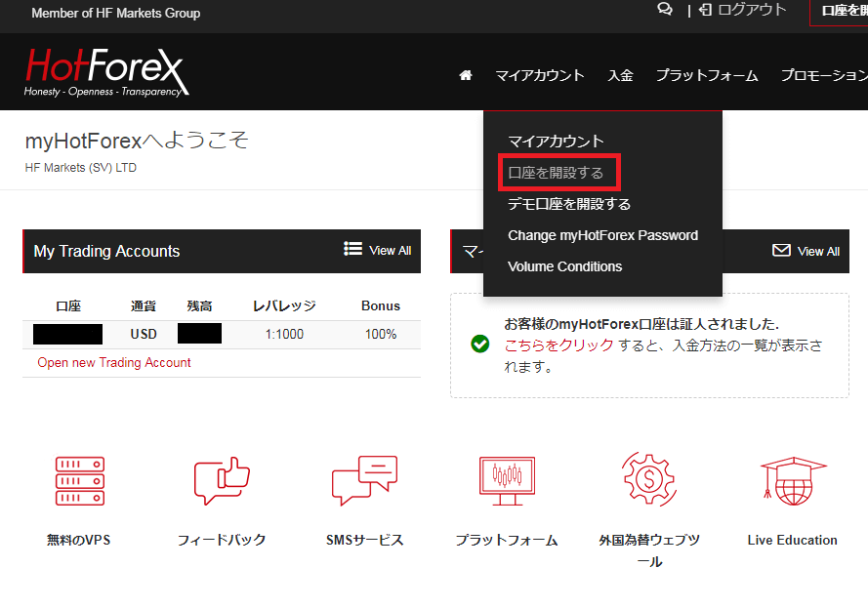Click the 口座 column header

click(68, 305)
